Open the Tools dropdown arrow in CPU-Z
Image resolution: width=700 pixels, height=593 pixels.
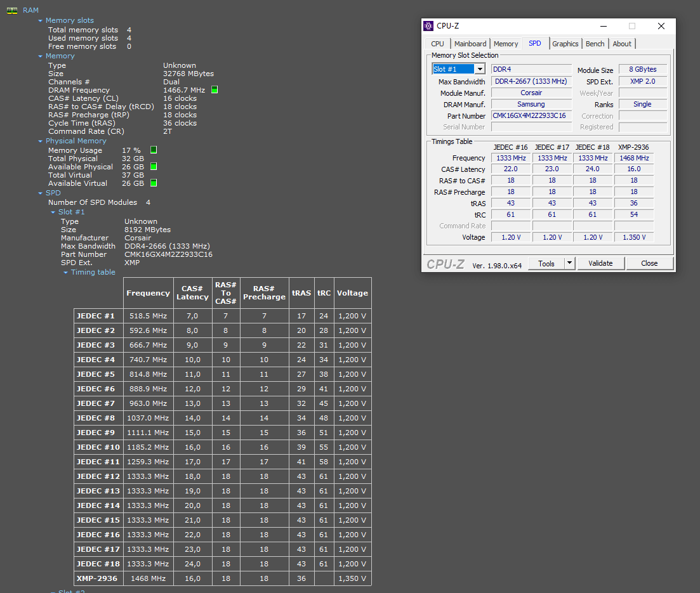[x=569, y=263]
